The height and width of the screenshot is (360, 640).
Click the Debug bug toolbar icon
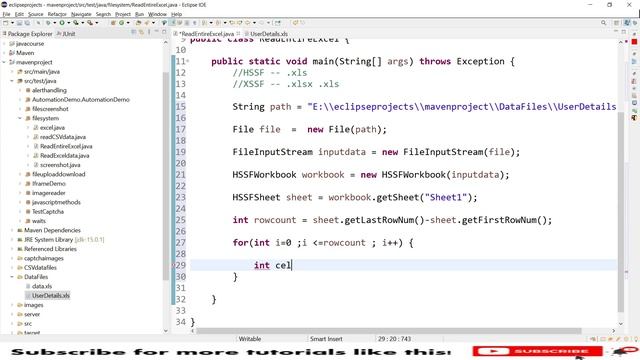48,23
